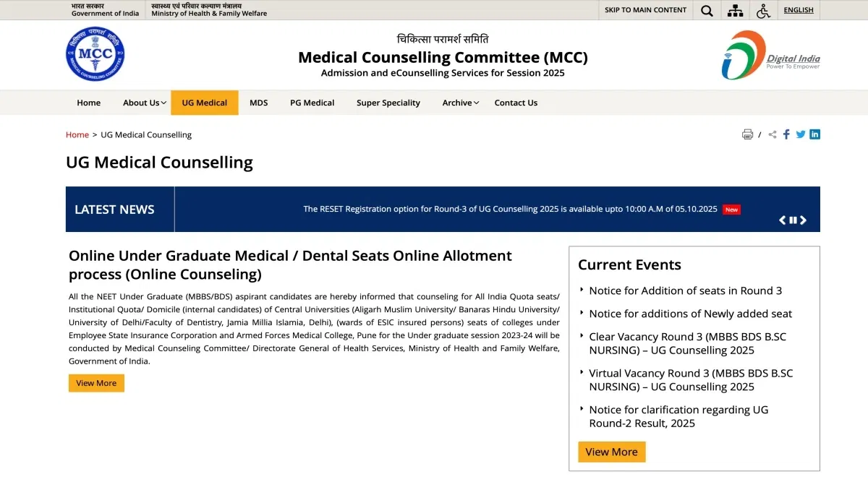The height and width of the screenshot is (482, 868).
Task: Pause the Latest News ticker
Action: (793, 220)
